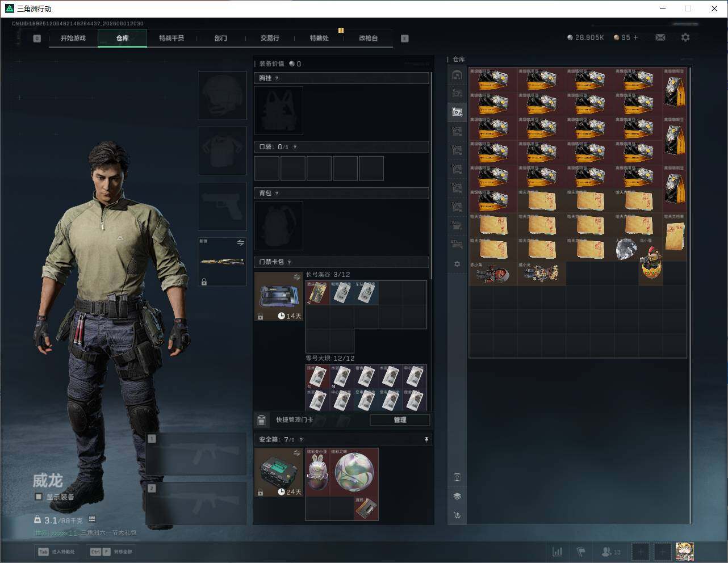The image size is (728, 563).
Task: Select the empty helmet equipment slot
Action: (x=222, y=95)
